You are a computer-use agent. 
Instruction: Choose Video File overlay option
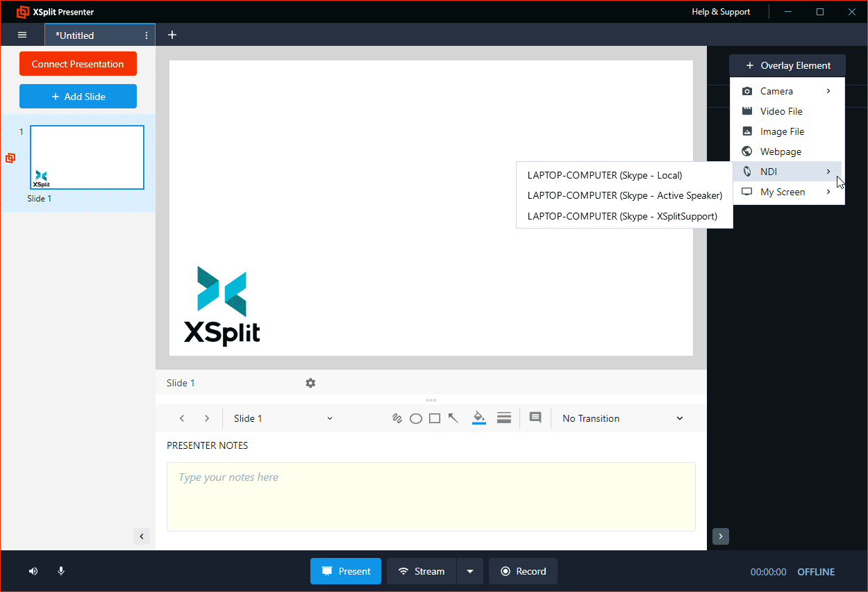tap(788, 111)
